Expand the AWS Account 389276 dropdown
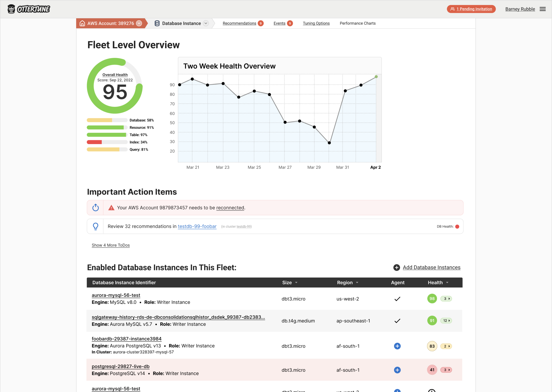 (139, 23)
